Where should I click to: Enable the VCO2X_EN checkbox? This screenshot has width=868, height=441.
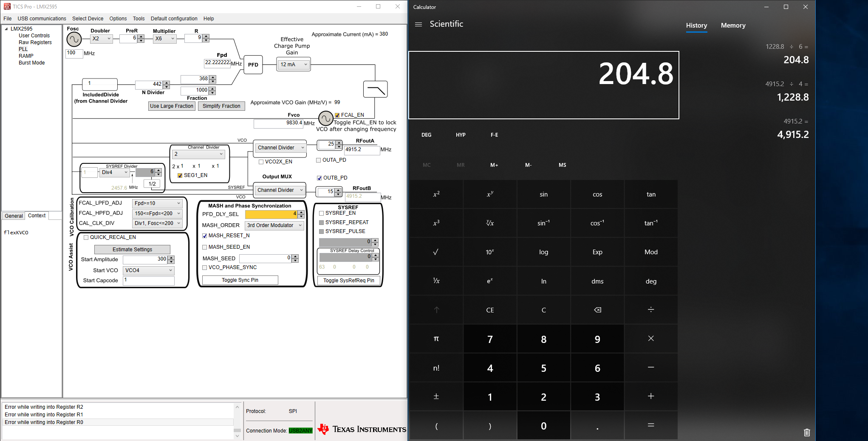(x=261, y=162)
